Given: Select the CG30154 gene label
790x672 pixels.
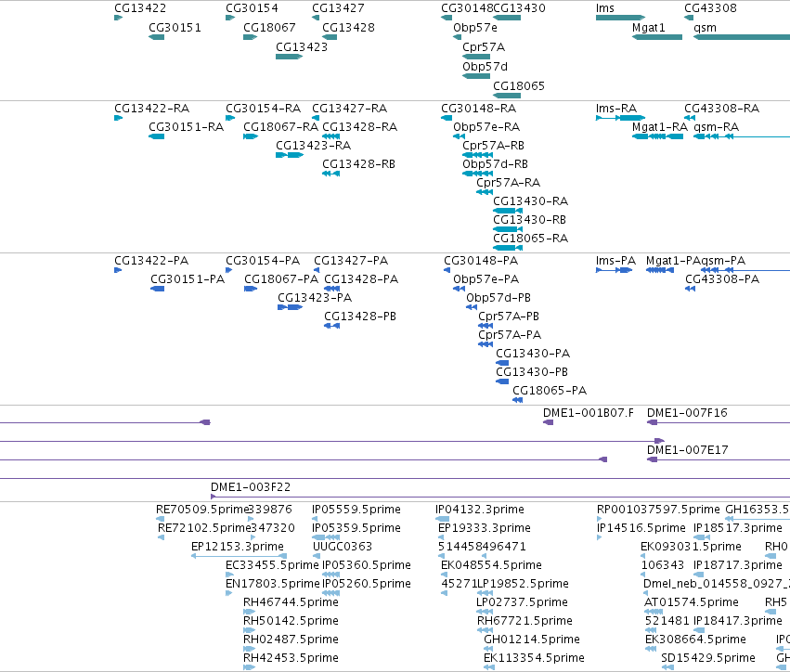Looking at the screenshot, I should tap(252, 8).
